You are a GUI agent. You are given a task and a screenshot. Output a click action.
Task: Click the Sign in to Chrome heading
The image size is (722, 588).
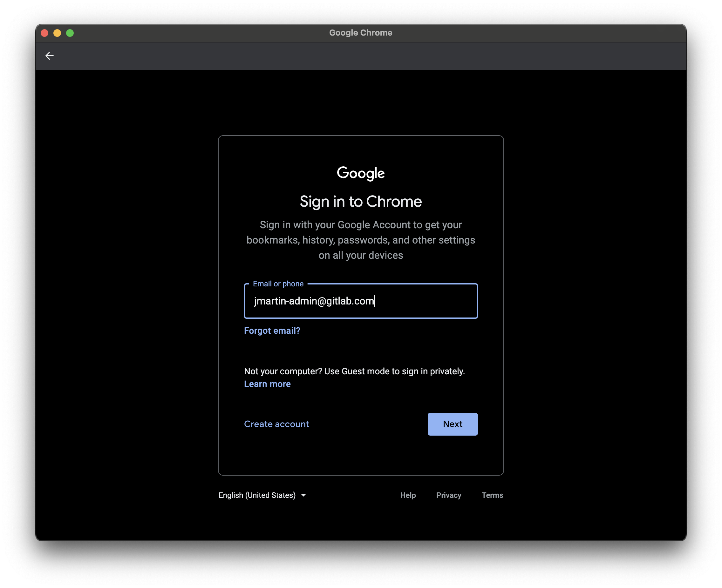pos(361,202)
